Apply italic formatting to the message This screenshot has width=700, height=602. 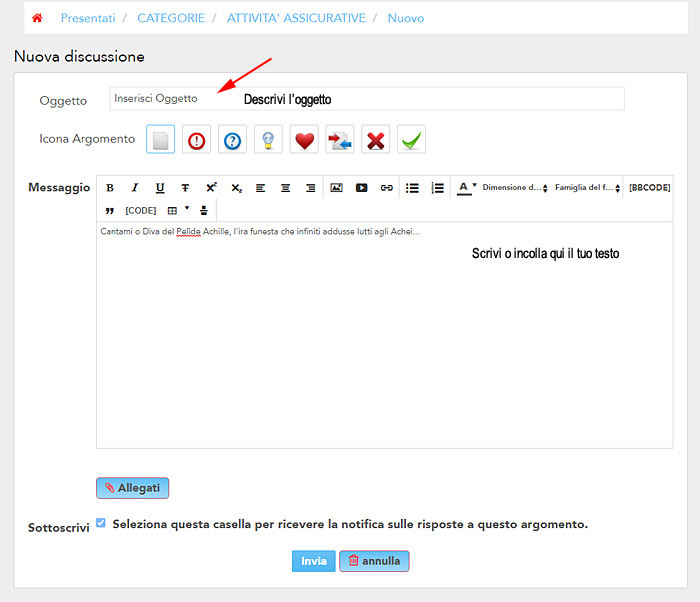pyautogui.click(x=135, y=188)
